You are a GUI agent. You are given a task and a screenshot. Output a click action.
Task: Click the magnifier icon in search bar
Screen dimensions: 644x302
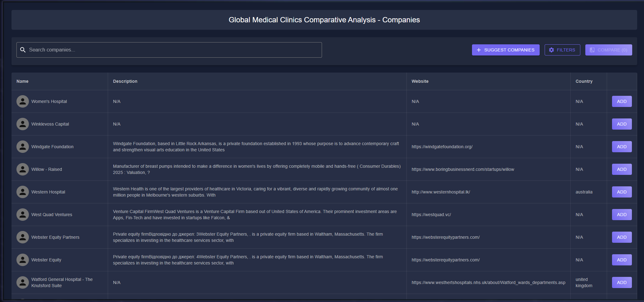23,50
